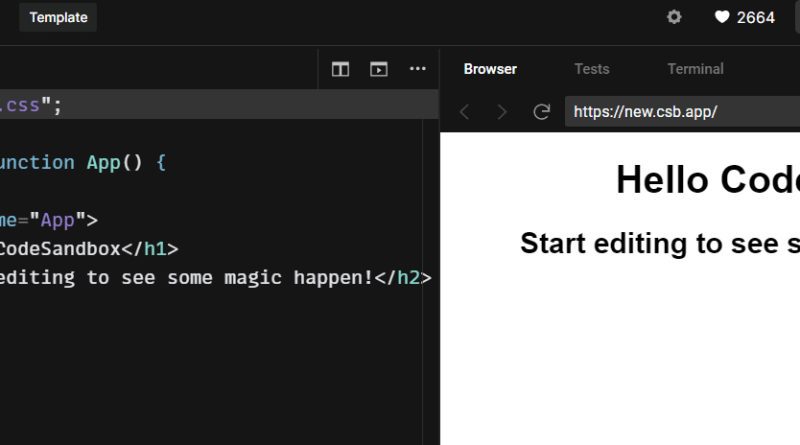Open the three-dots more options menu
The image size is (800, 445).
pyautogui.click(x=417, y=68)
